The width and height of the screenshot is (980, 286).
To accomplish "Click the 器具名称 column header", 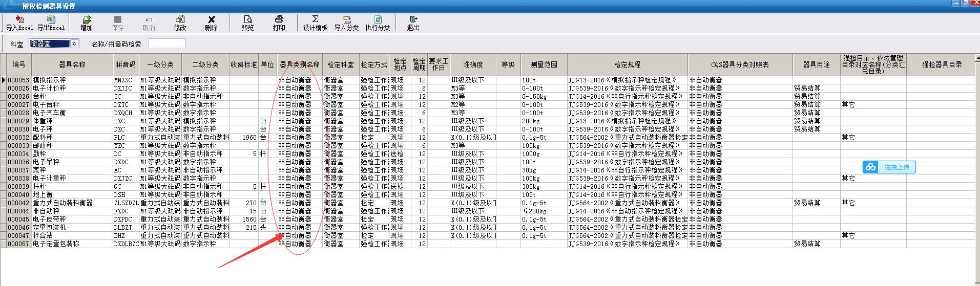I will (x=72, y=65).
